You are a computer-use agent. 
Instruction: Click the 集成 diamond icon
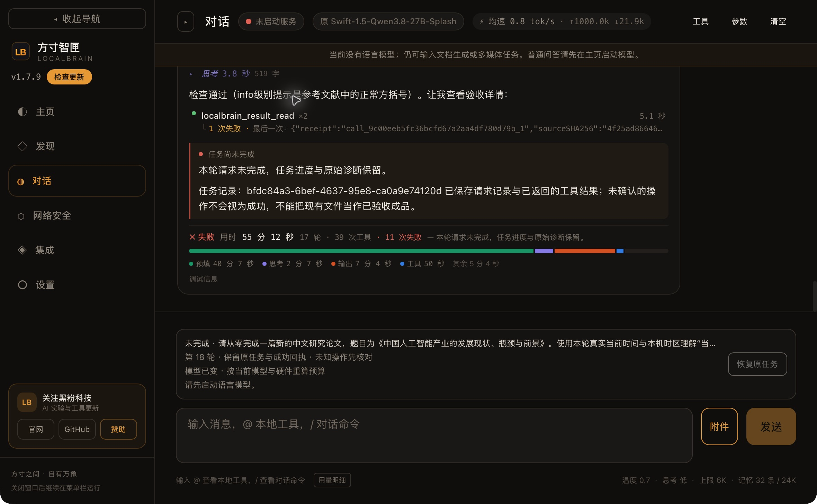22,250
